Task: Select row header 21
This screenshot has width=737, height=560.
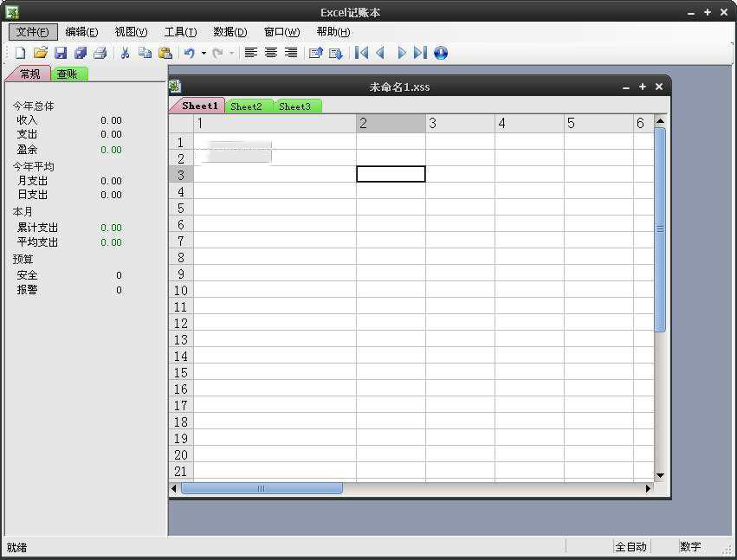Action: pyautogui.click(x=181, y=471)
